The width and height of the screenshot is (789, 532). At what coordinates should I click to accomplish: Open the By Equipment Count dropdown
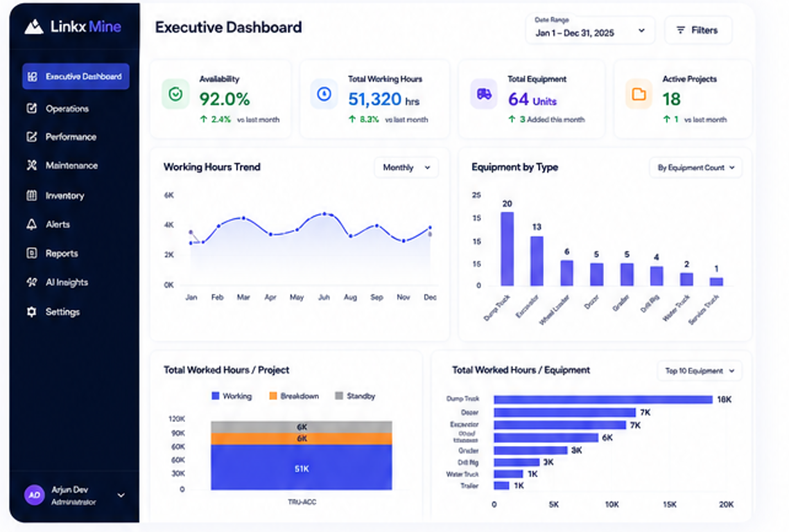point(696,168)
